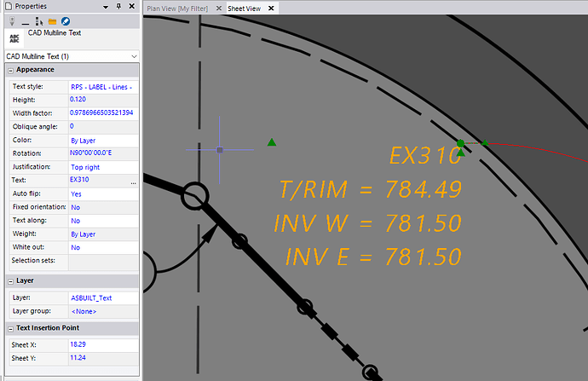
Task: Click the Properties panel document icon
Action: coord(9,6)
